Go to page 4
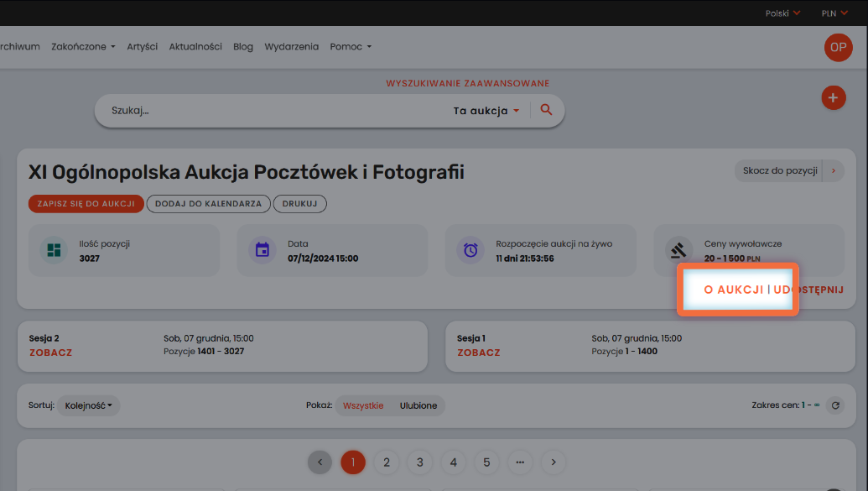The image size is (868, 491). (454, 462)
